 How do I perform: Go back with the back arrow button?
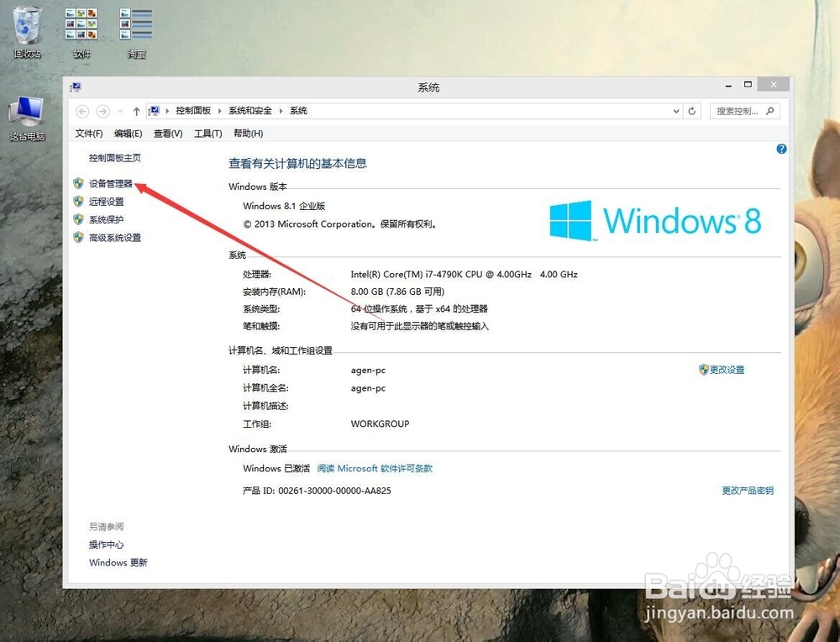(82, 111)
